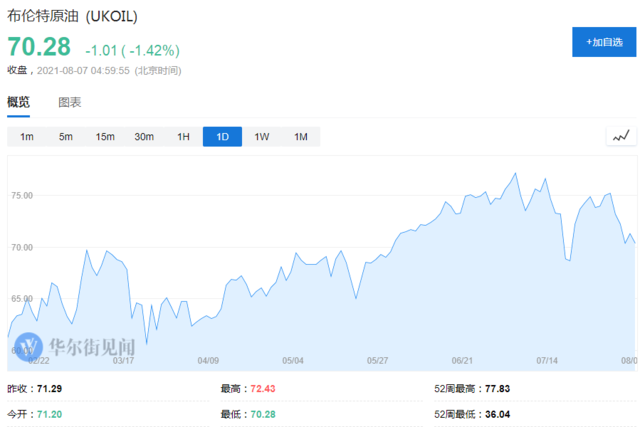
Task: Select the 1H timeframe
Action: click(183, 137)
